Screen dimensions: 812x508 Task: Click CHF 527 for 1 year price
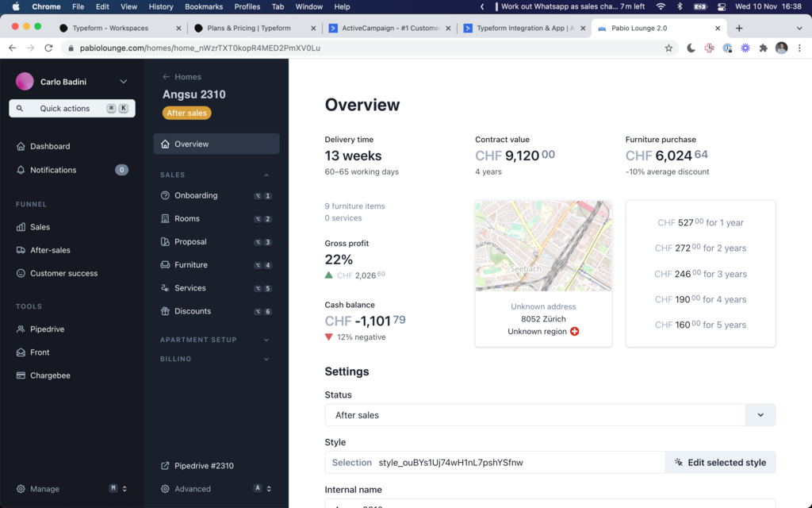point(700,223)
